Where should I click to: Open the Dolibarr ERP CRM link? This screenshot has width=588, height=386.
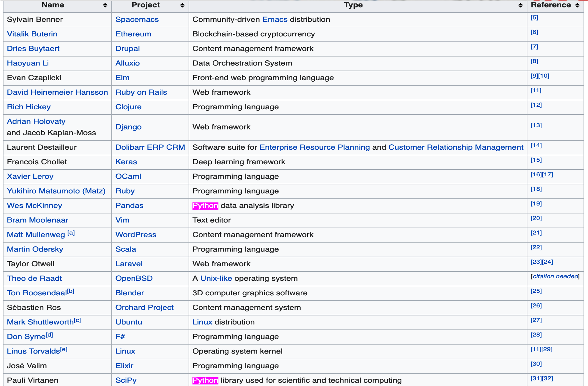pyautogui.click(x=150, y=147)
